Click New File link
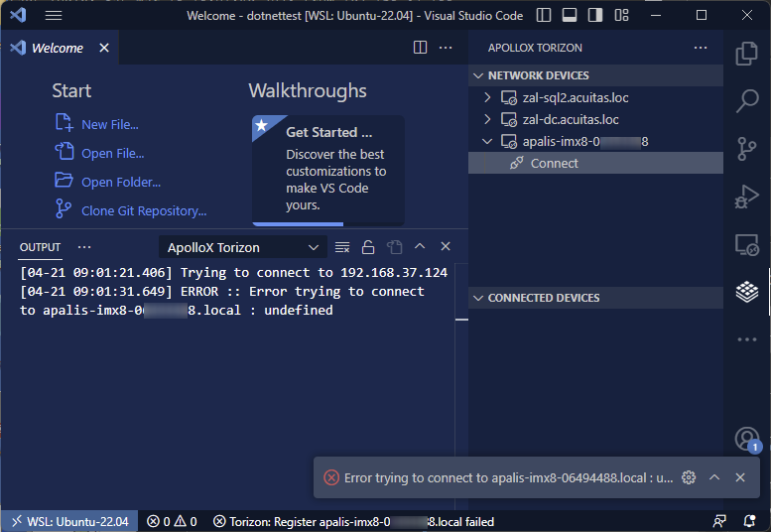771x532 pixels. click(110, 124)
